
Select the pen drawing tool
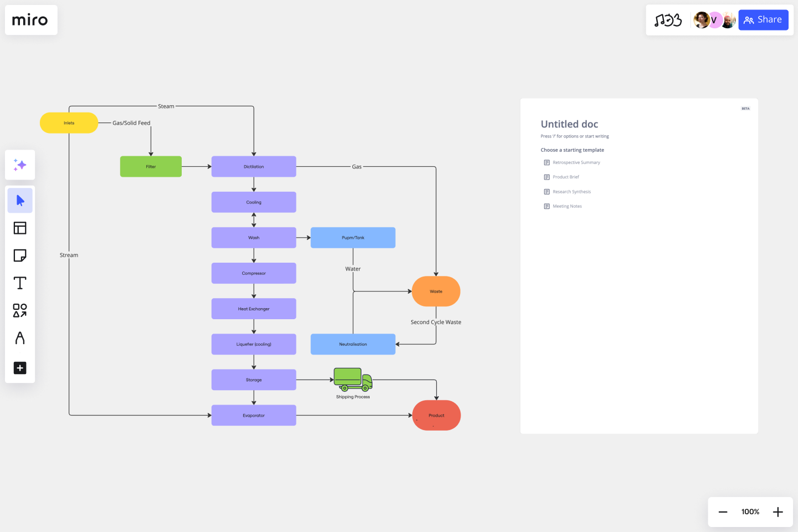click(20, 338)
